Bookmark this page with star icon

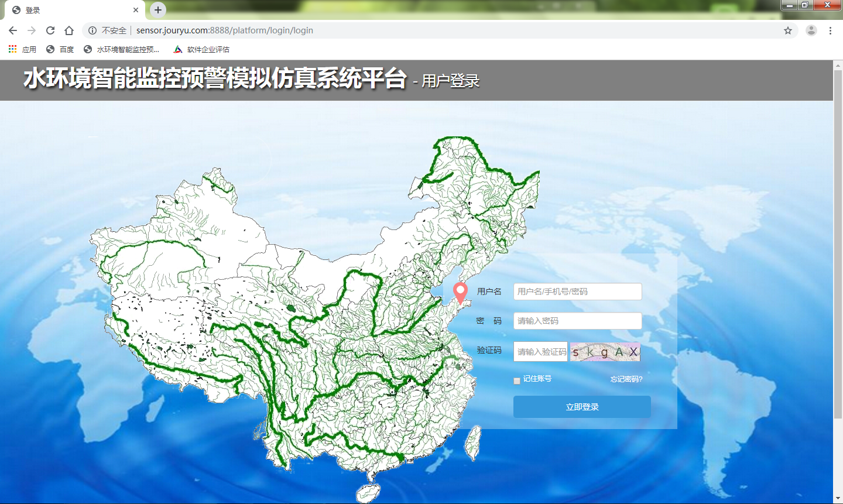tap(788, 30)
